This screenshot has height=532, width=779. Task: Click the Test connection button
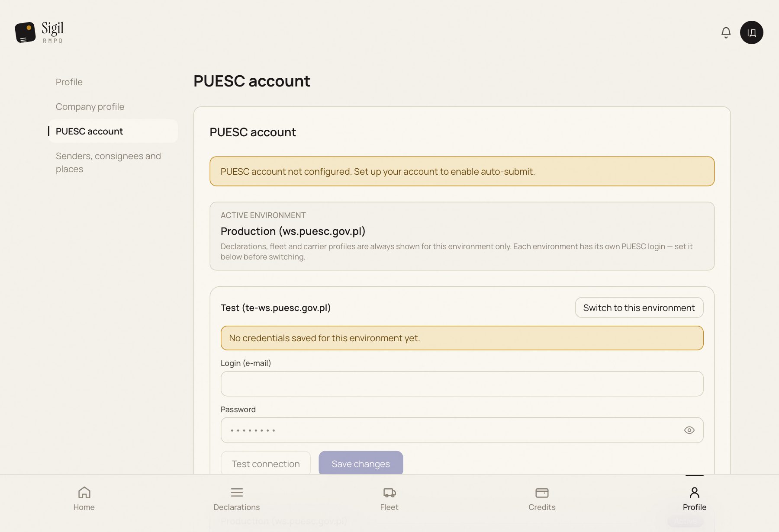265,464
